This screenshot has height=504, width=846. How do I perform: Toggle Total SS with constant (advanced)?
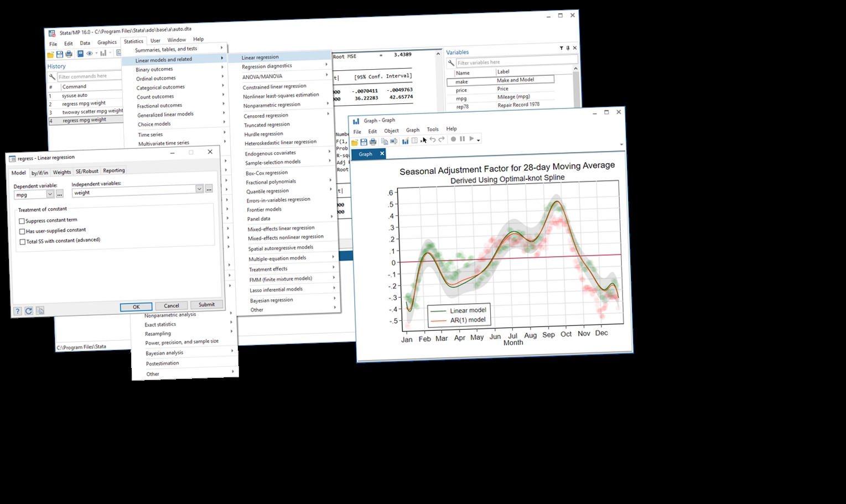23,242
